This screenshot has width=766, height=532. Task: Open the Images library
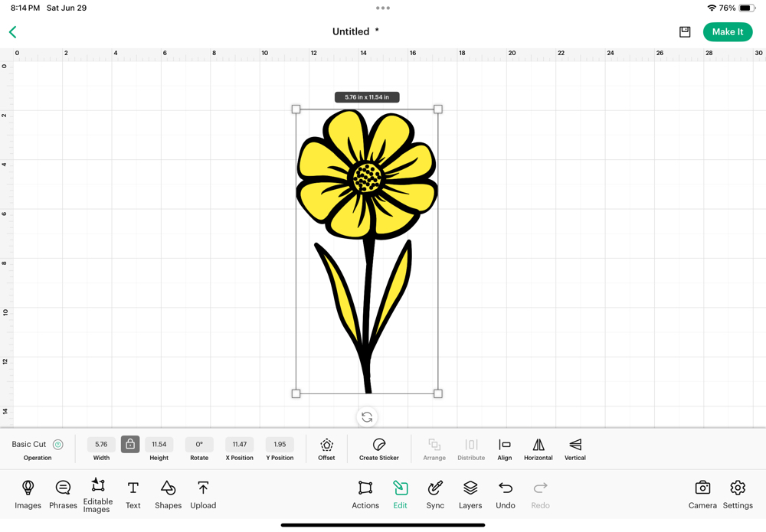(x=28, y=495)
